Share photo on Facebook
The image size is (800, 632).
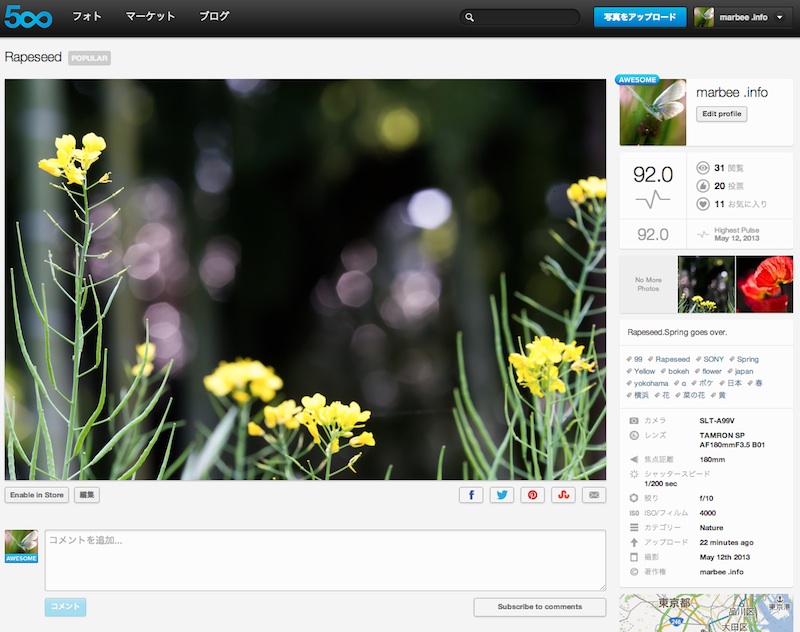coord(471,495)
